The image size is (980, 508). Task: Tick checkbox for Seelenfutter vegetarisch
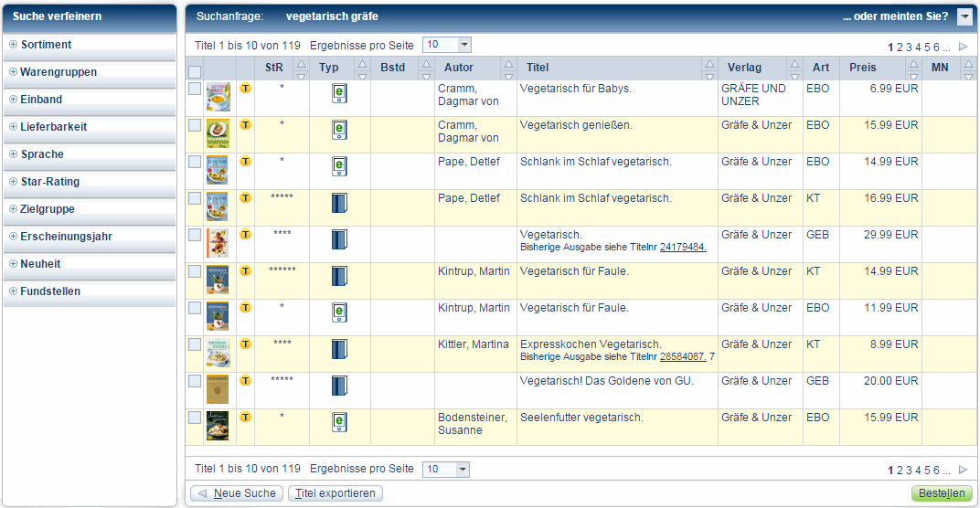[x=195, y=418]
